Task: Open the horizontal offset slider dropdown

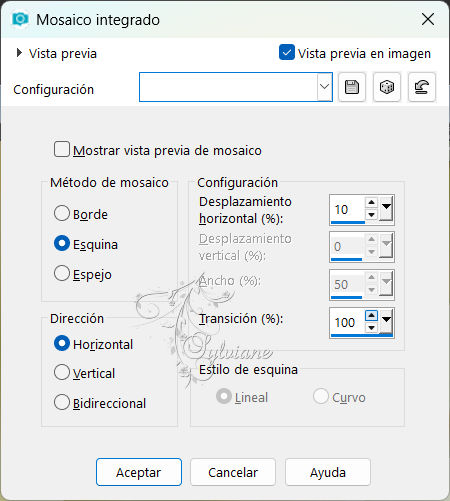Action: coord(386,209)
